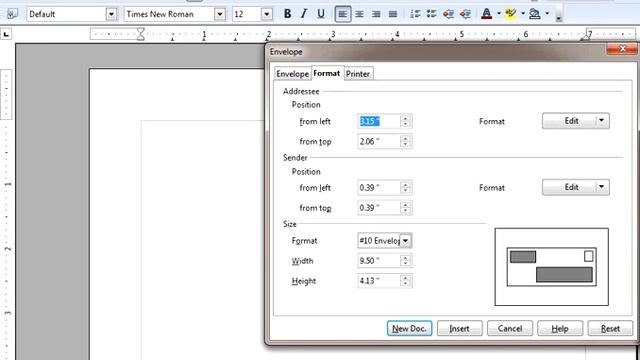Adjust the Addressee from left spinner
This screenshot has width=640, height=360.
(x=405, y=121)
